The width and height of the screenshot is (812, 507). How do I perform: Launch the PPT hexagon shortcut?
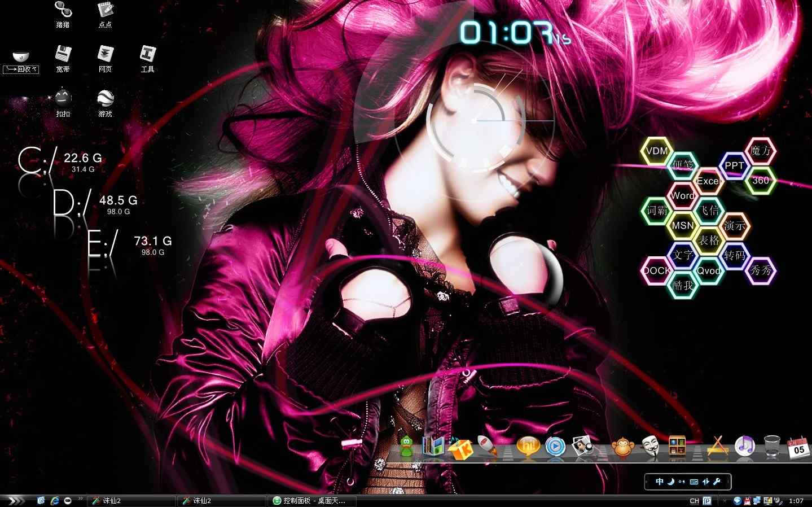point(734,165)
